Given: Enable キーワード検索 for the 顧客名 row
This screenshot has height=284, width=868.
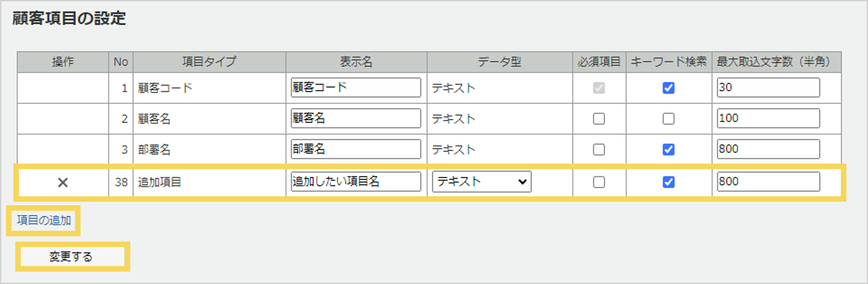Looking at the screenshot, I should point(669,118).
